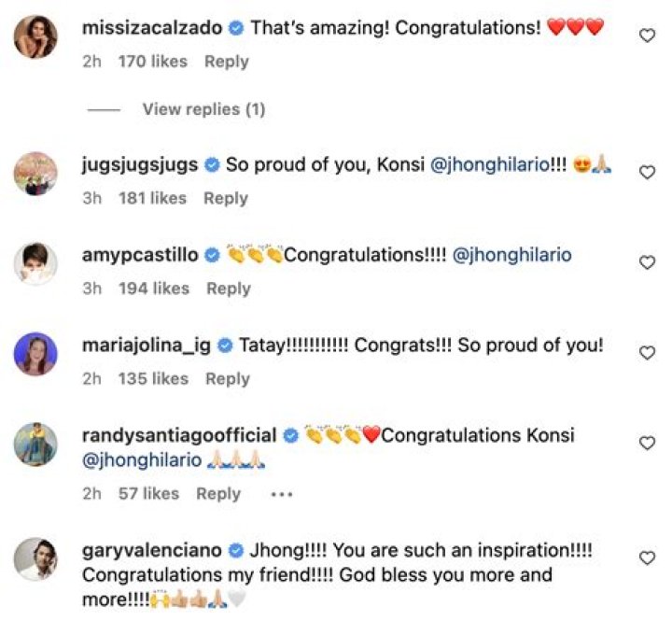Open more options on randysantiagoofficial's comment

coord(281,494)
